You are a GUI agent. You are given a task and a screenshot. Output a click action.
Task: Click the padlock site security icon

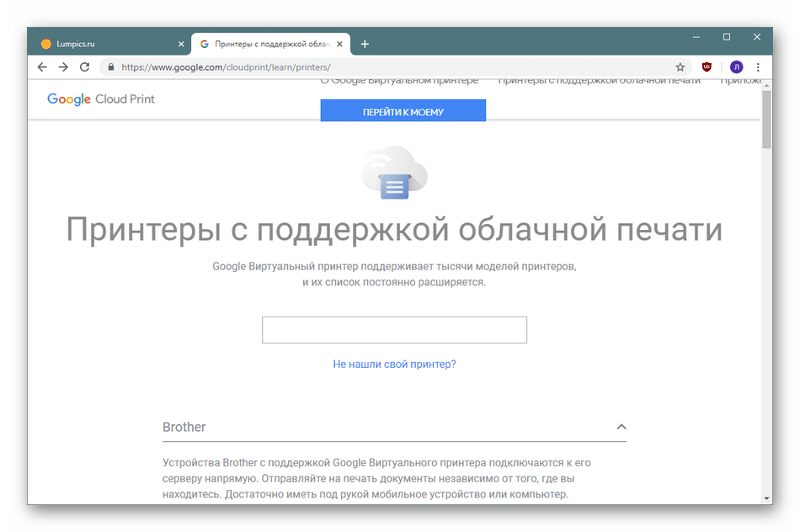pyautogui.click(x=110, y=66)
